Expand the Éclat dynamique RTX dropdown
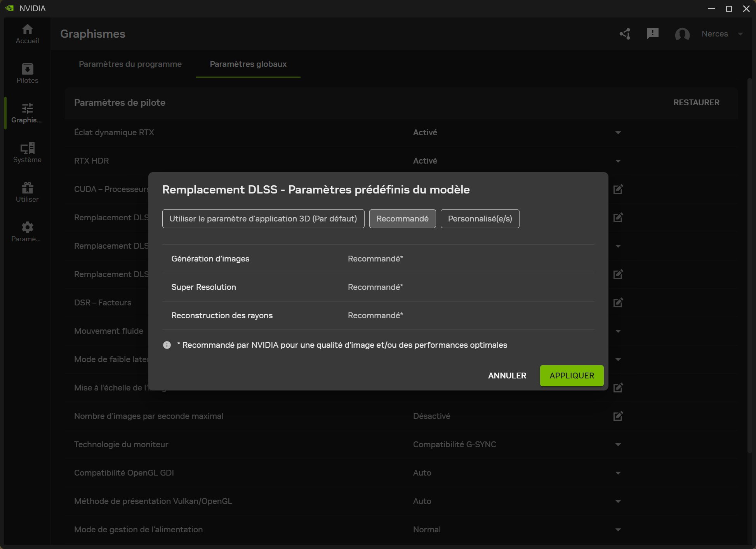Screen dimensions: 756x549 [618, 132]
